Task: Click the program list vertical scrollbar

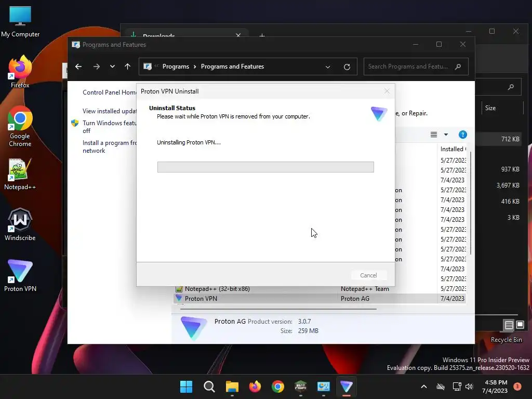Action: click(x=470, y=204)
